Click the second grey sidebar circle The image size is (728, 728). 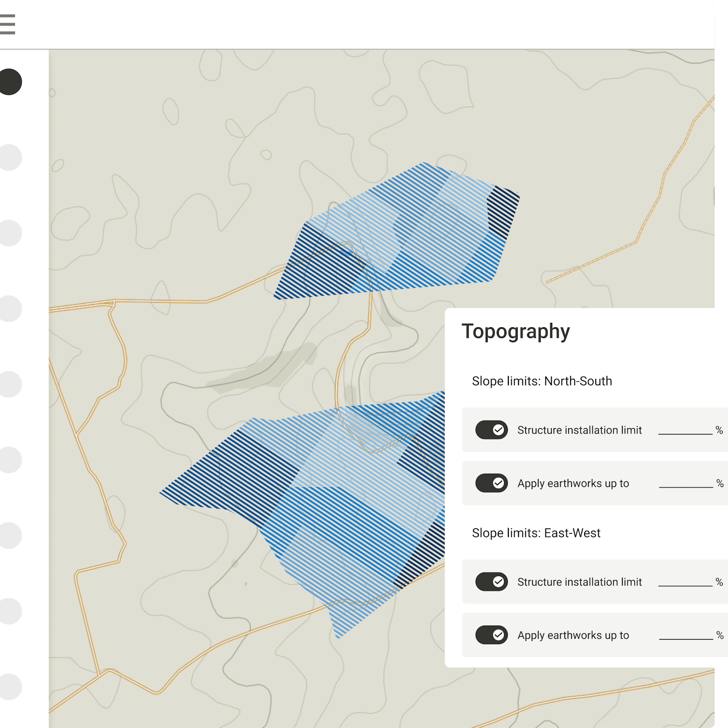[x=11, y=233]
